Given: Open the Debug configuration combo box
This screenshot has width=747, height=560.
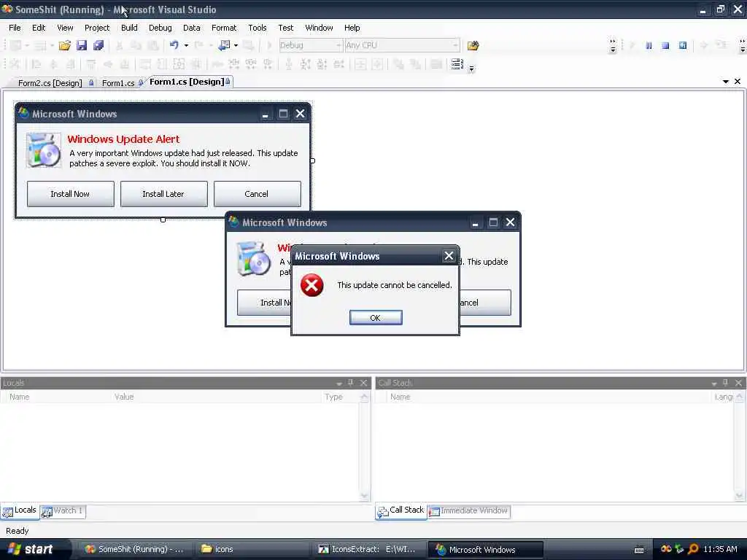Looking at the screenshot, I should 311,45.
